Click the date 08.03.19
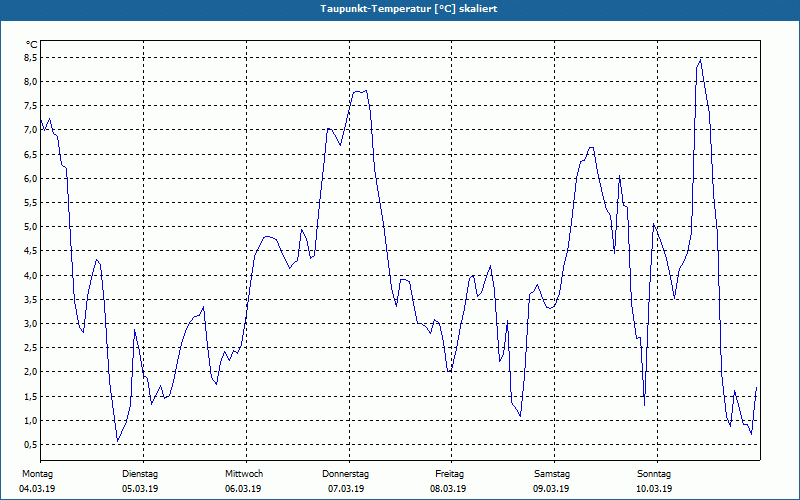The height and width of the screenshot is (500, 800). click(448, 489)
